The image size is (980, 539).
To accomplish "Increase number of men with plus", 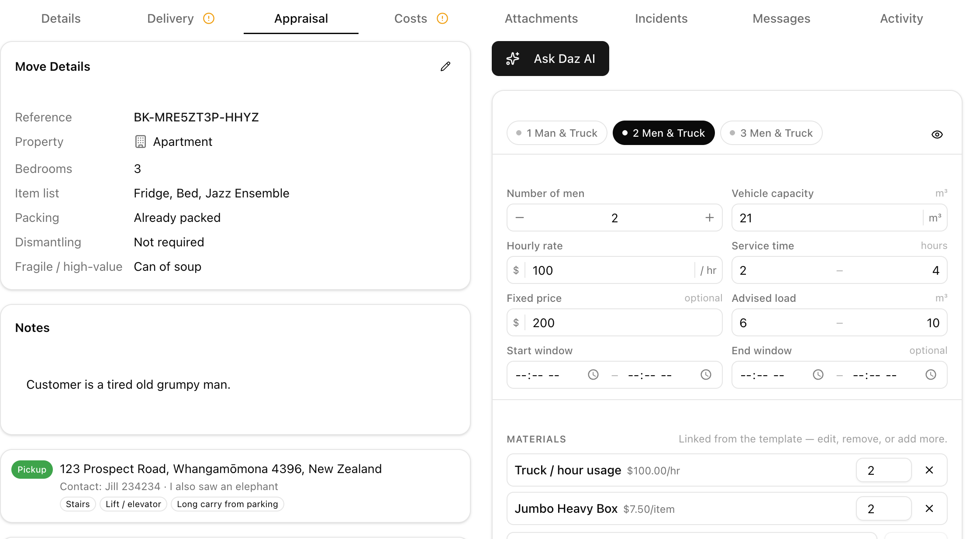I will click(x=710, y=218).
